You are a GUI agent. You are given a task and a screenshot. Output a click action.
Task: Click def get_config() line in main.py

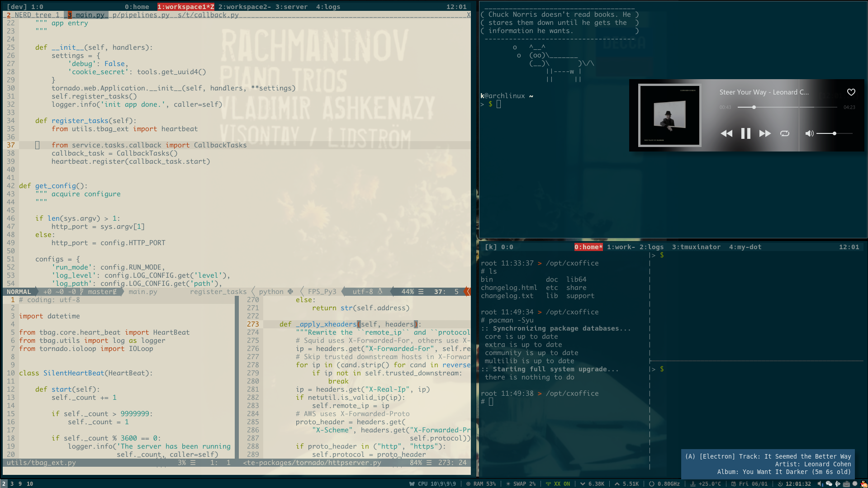coord(53,186)
